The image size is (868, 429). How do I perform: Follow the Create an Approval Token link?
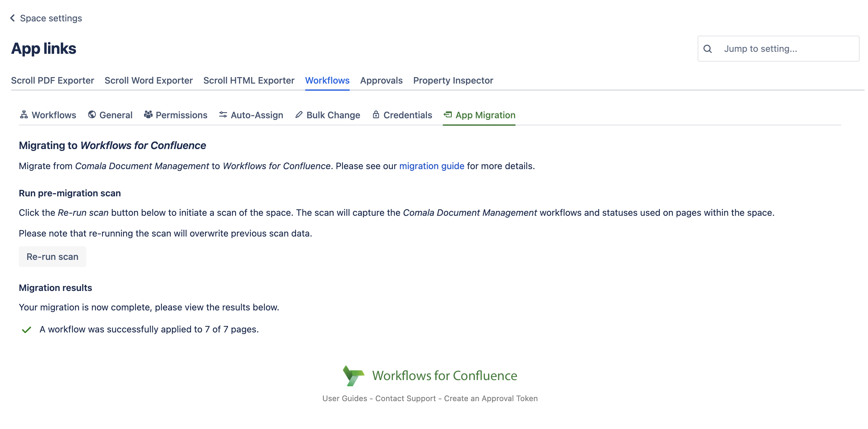click(491, 398)
